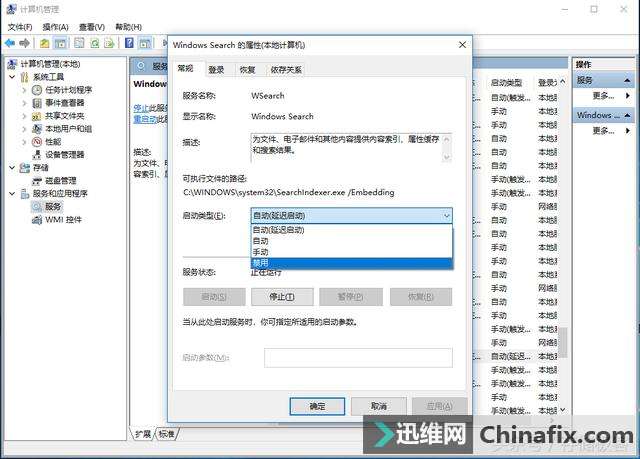The image size is (640, 459).
Task: Click the 事件查看器 icon in tree
Action: point(37,103)
